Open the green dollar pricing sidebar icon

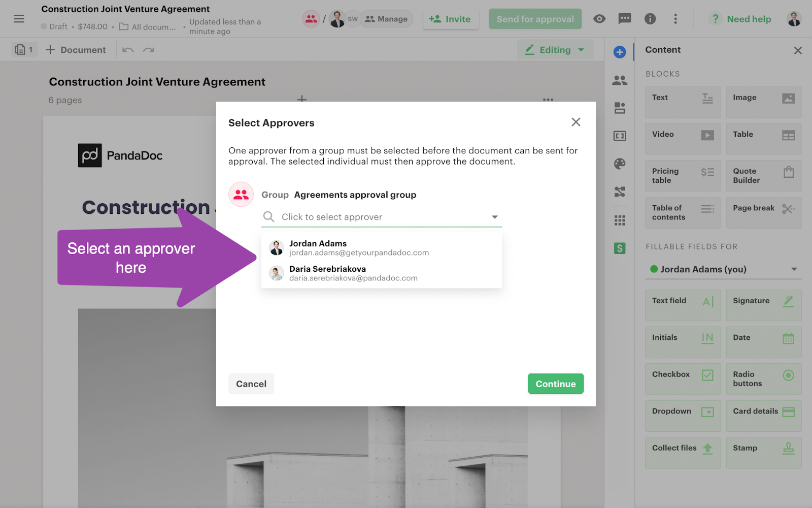pos(620,248)
